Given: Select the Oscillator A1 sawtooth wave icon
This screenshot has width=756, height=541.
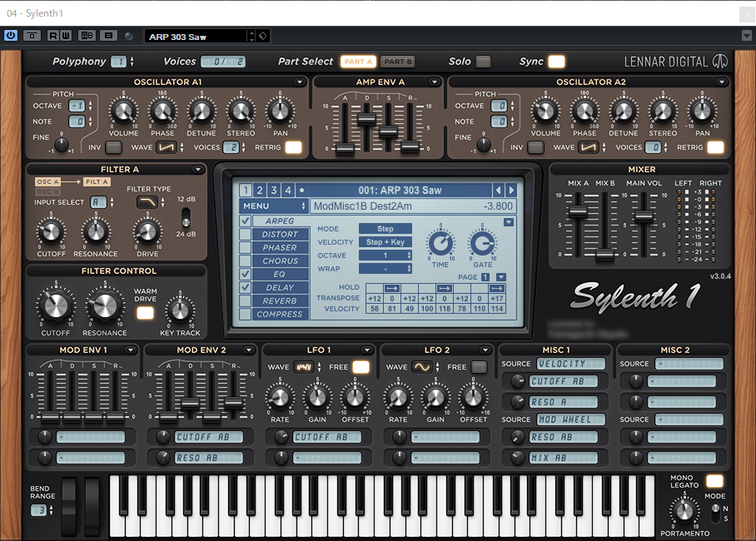Looking at the screenshot, I should pyautogui.click(x=167, y=147).
